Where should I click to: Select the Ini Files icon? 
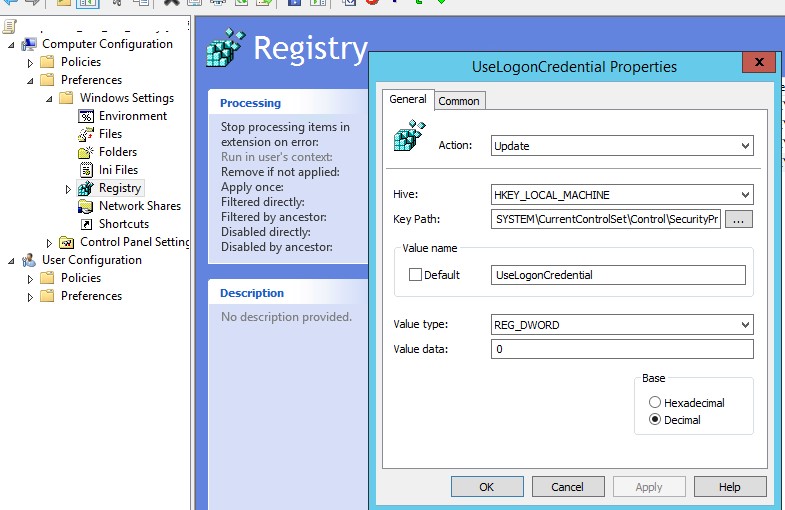coord(86,170)
